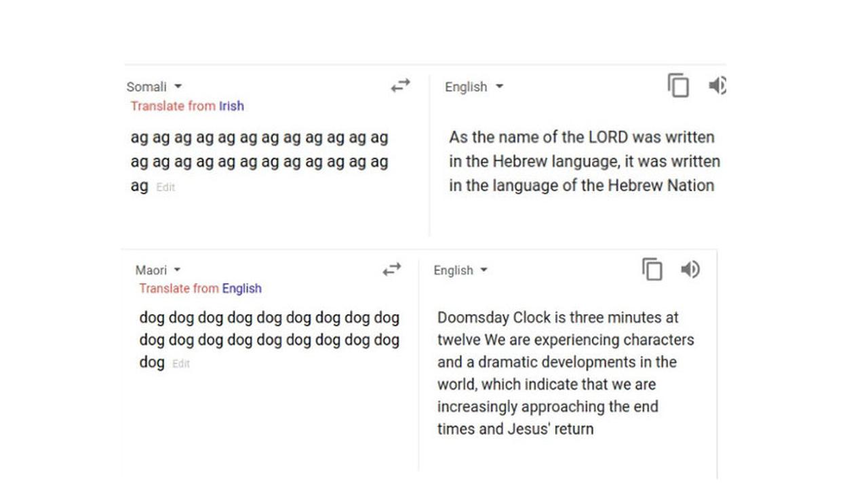Click the speaker icon to hear the English translation
The width and height of the screenshot is (868, 488).
[x=717, y=87]
